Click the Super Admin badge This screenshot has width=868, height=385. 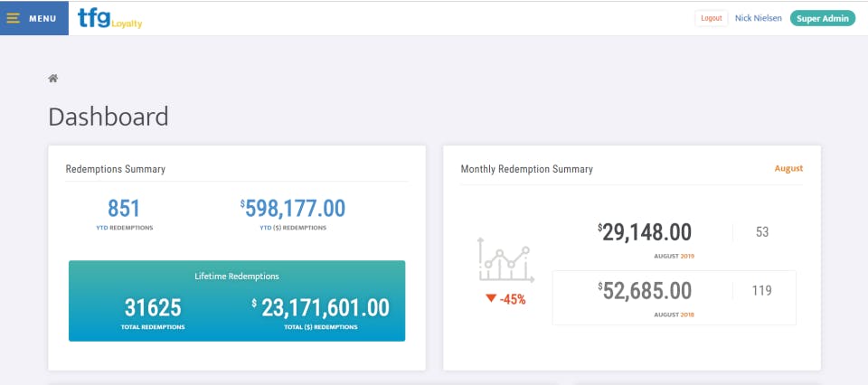click(x=822, y=18)
